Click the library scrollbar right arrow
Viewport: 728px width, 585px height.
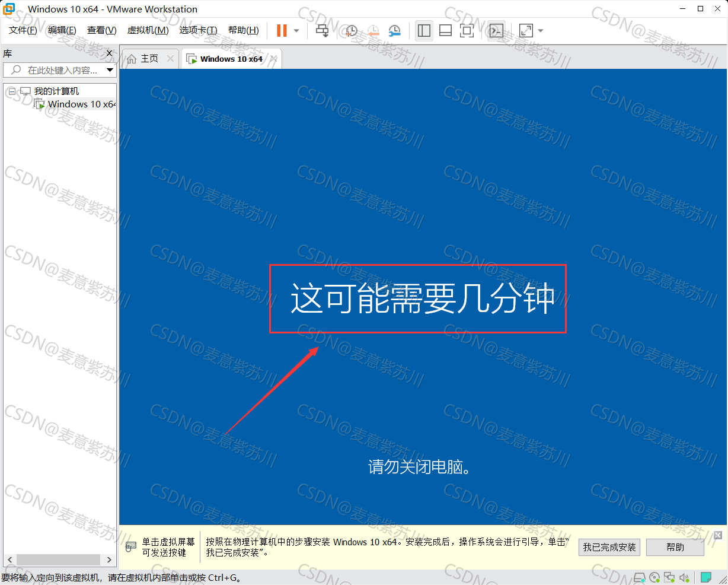[109, 559]
